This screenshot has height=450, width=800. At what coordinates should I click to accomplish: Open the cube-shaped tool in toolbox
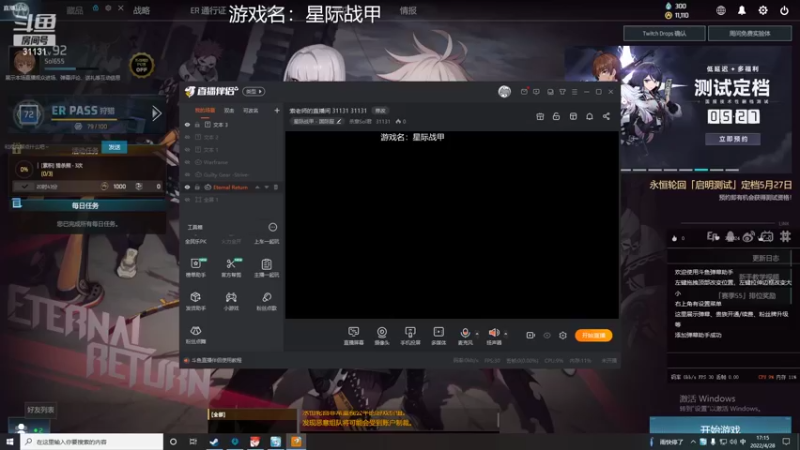(195, 301)
